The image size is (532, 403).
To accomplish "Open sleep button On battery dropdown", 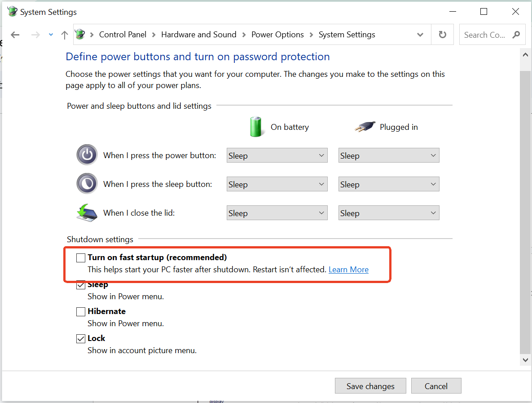I will [277, 184].
